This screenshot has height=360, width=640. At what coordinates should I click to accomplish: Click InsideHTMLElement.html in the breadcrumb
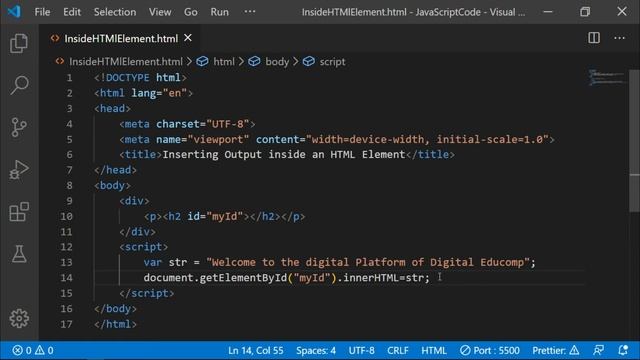click(126, 62)
